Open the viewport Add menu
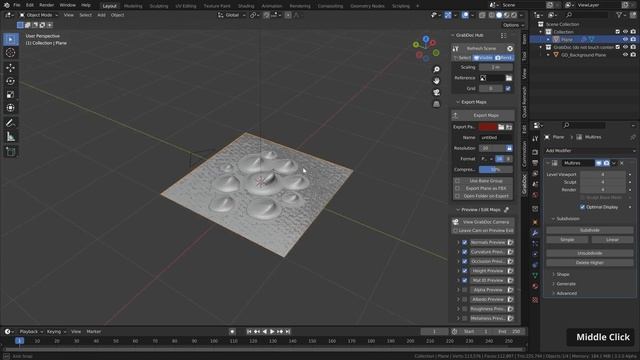640x360 pixels. 101,15
